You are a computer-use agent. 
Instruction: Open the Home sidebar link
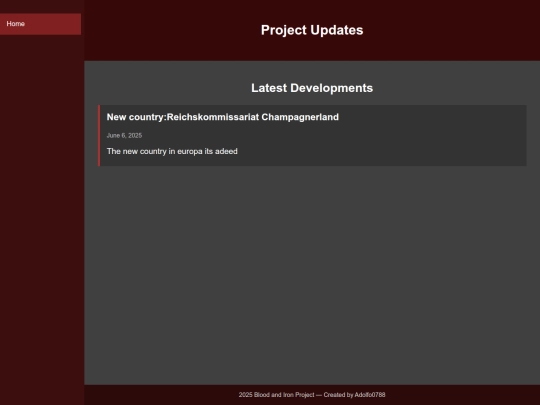[40, 24]
